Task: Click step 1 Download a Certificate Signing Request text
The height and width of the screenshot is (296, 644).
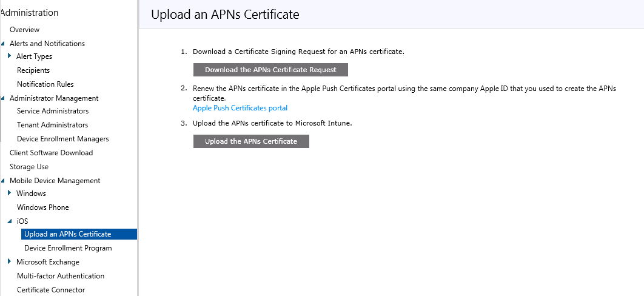Action: click(x=298, y=52)
